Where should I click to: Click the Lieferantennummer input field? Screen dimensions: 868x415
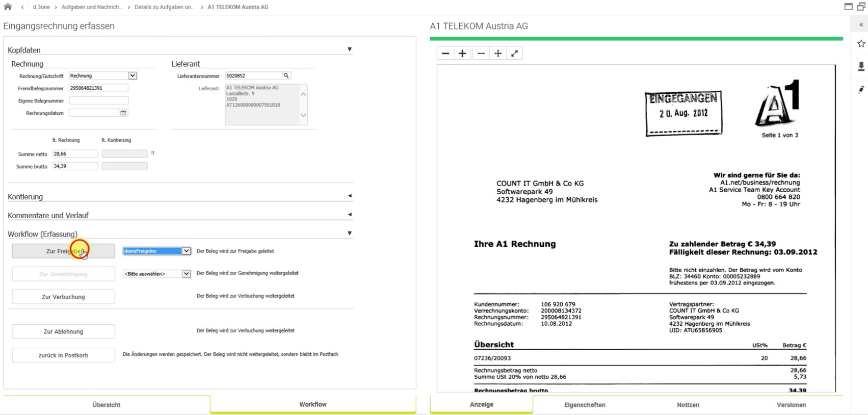pyautogui.click(x=253, y=76)
